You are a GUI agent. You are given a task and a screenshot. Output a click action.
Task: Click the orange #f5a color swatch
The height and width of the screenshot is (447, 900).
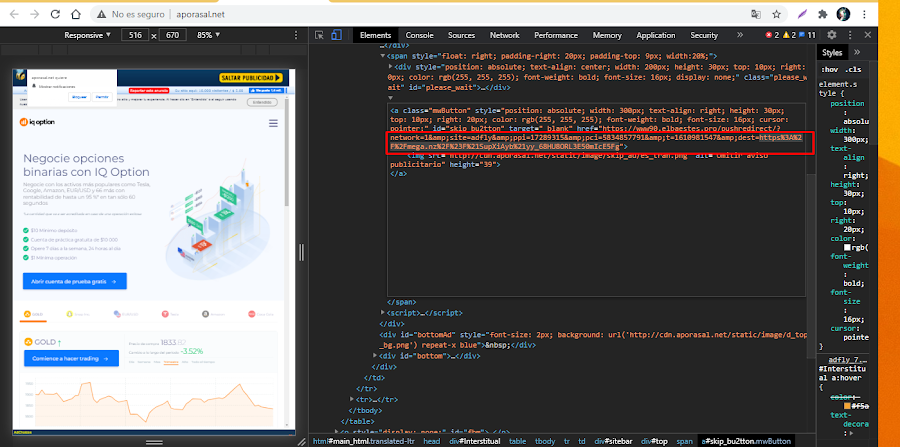[847, 406]
